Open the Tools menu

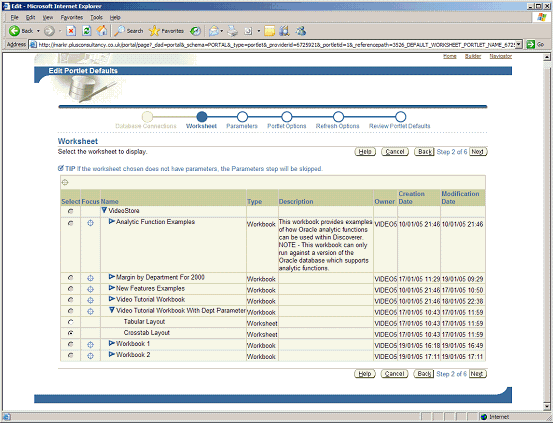coord(96,17)
